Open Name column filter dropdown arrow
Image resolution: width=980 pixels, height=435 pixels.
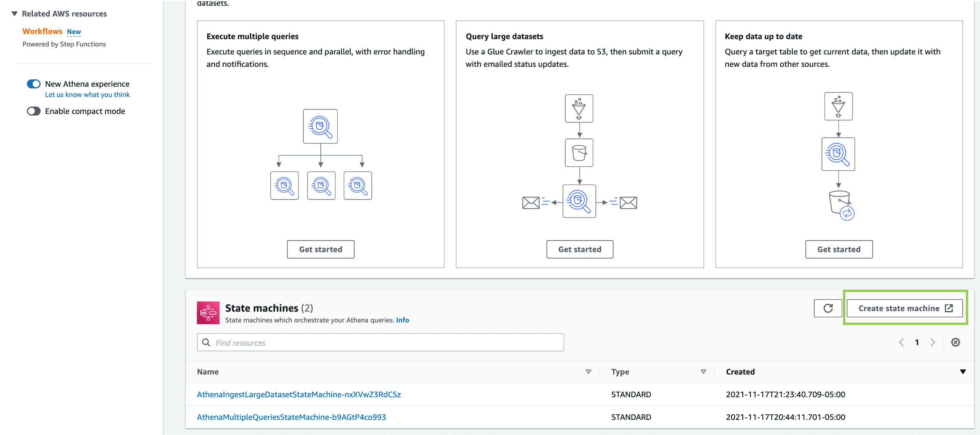tap(588, 372)
